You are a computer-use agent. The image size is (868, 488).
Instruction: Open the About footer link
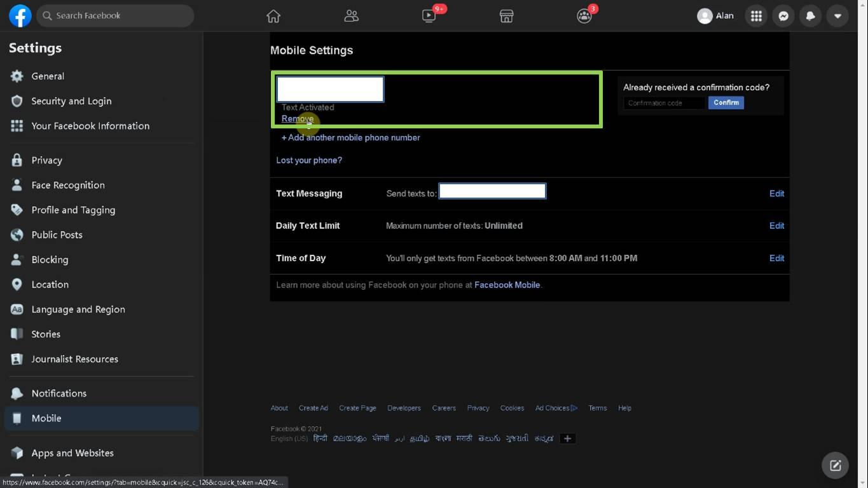[279, 408]
